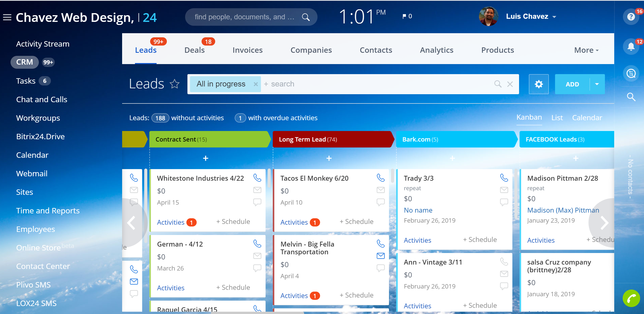The width and height of the screenshot is (644, 314).
Task: Star the Leads page as favorite
Action: [175, 84]
